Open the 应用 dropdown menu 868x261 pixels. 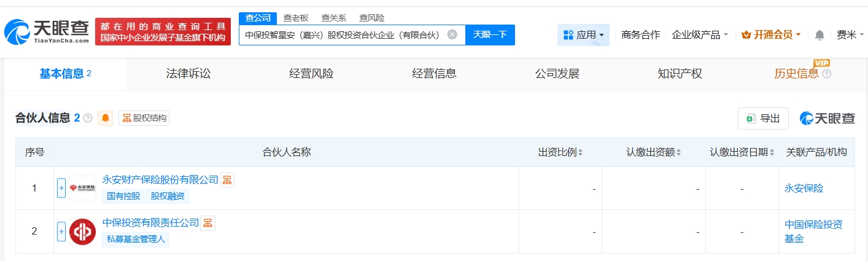pyautogui.click(x=583, y=35)
